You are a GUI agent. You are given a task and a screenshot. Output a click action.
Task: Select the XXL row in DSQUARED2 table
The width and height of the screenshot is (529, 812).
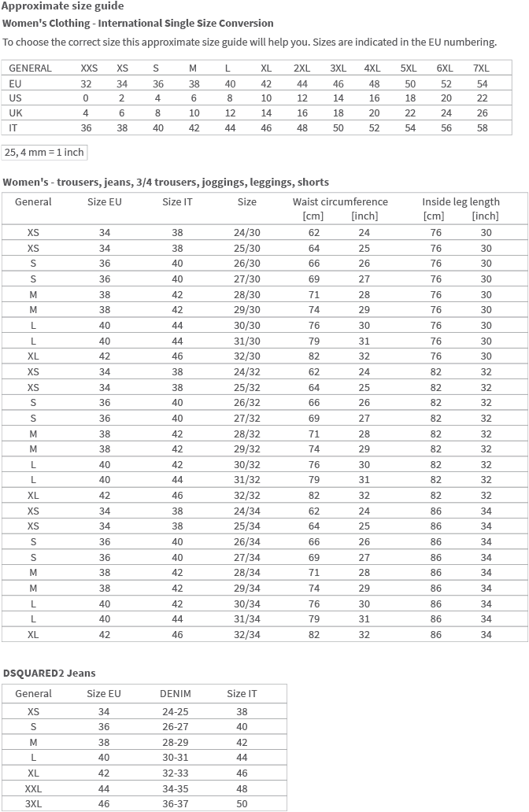pos(33,788)
